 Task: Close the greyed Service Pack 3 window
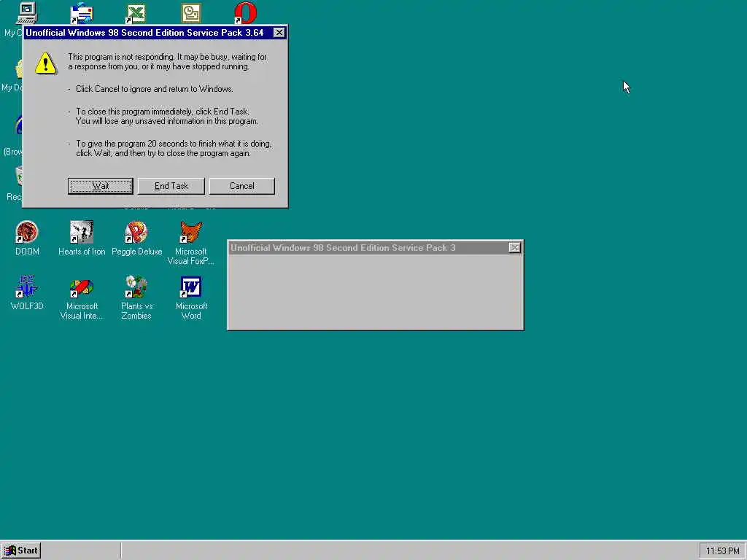514,248
